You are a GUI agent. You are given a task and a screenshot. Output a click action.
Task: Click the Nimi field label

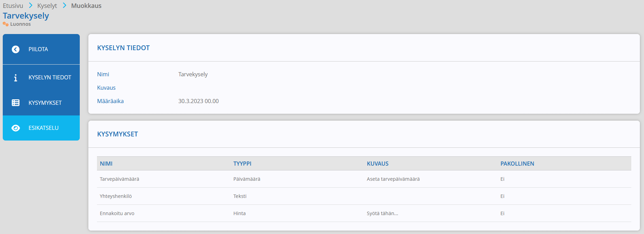coord(103,74)
